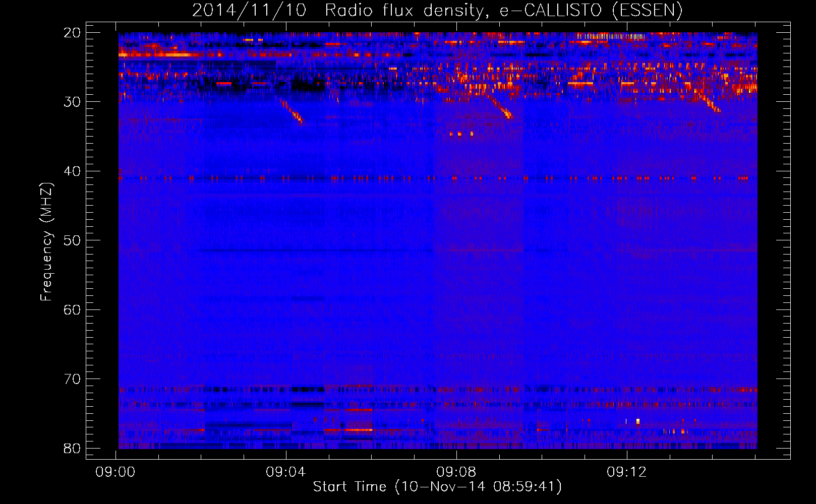The height and width of the screenshot is (504, 816).
Task: Click the bright yellow spot near 76 MHz at 09:12
Action: click(x=638, y=421)
